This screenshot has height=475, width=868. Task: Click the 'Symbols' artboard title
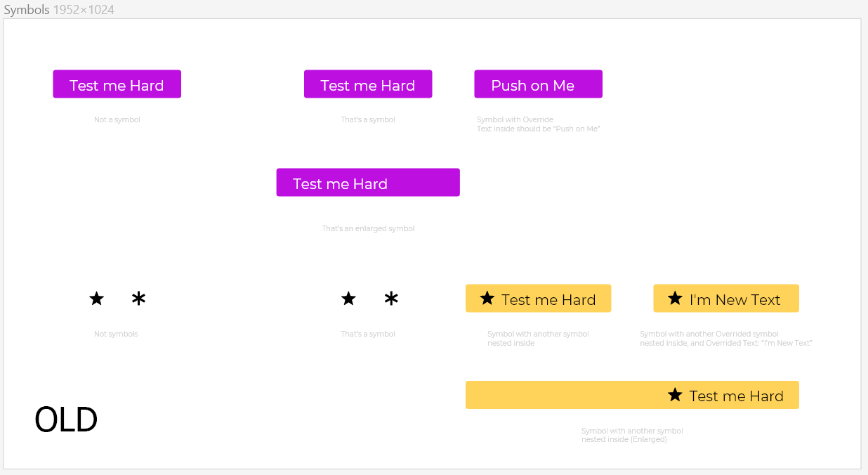(27, 10)
